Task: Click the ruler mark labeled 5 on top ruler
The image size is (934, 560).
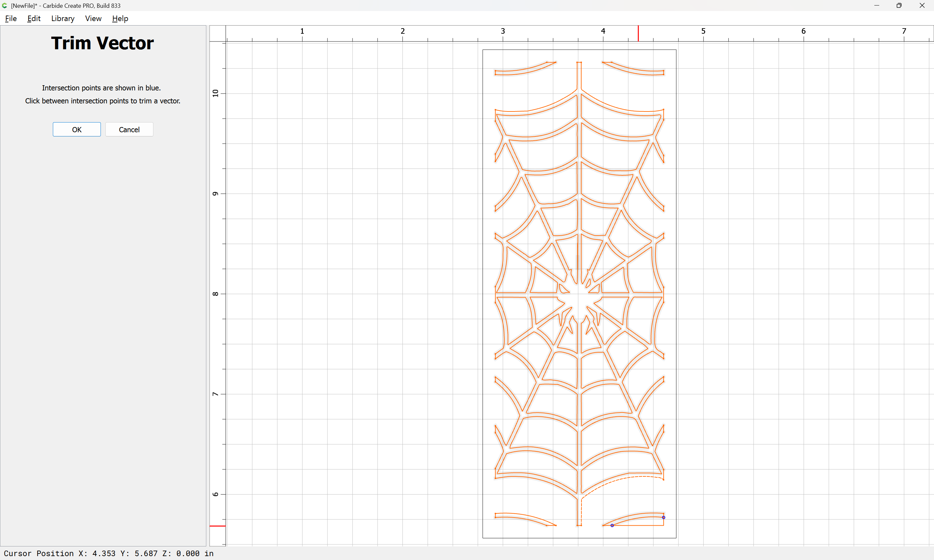Action: point(703,31)
